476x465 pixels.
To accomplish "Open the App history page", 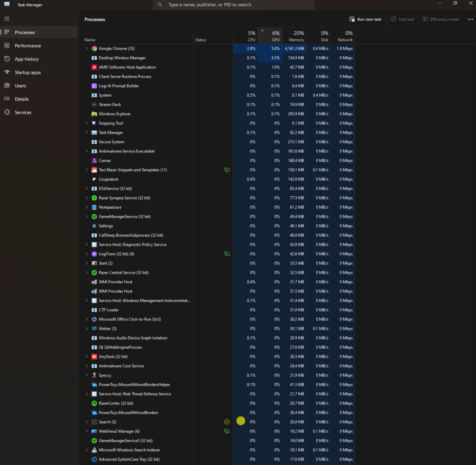I will click(39, 59).
